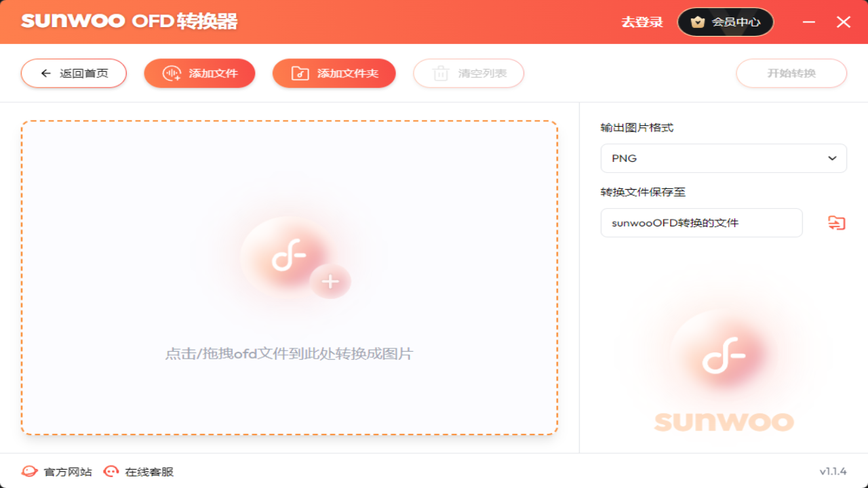Click the back arrow icon on 返回首页
Image resolution: width=868 pixels, height=488 pixels.
pos(45,73)
